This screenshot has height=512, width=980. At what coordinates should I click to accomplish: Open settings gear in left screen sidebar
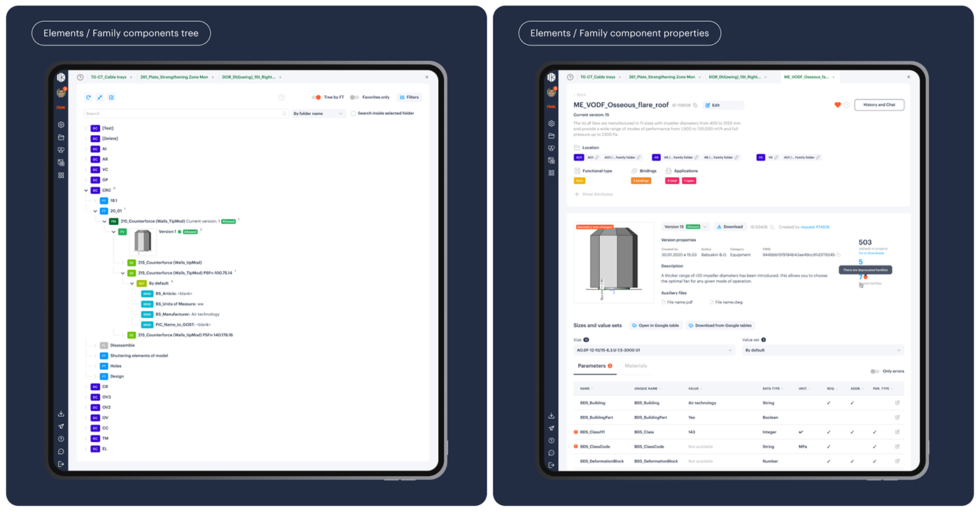click(x=62, y=124)
